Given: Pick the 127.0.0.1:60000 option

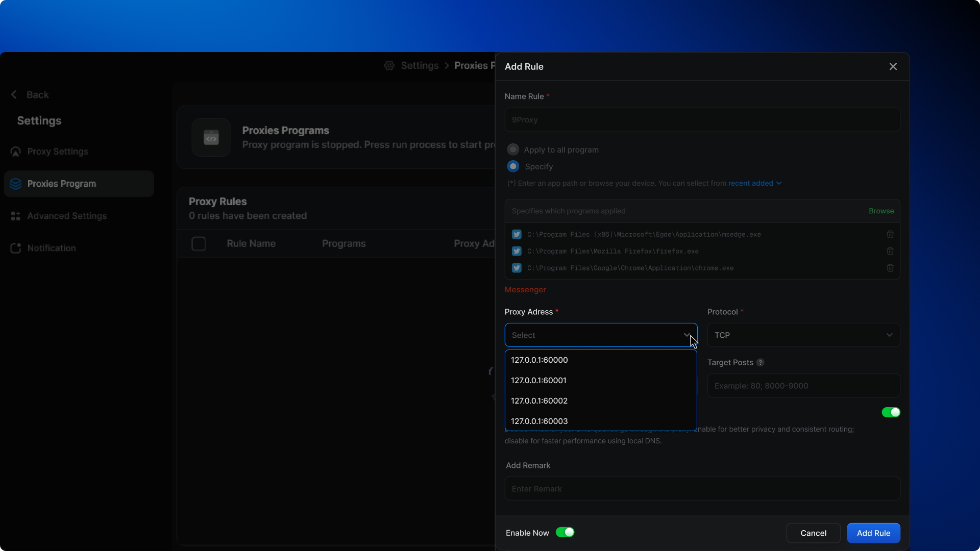Looking at the screenshot, I should point(540,360).
